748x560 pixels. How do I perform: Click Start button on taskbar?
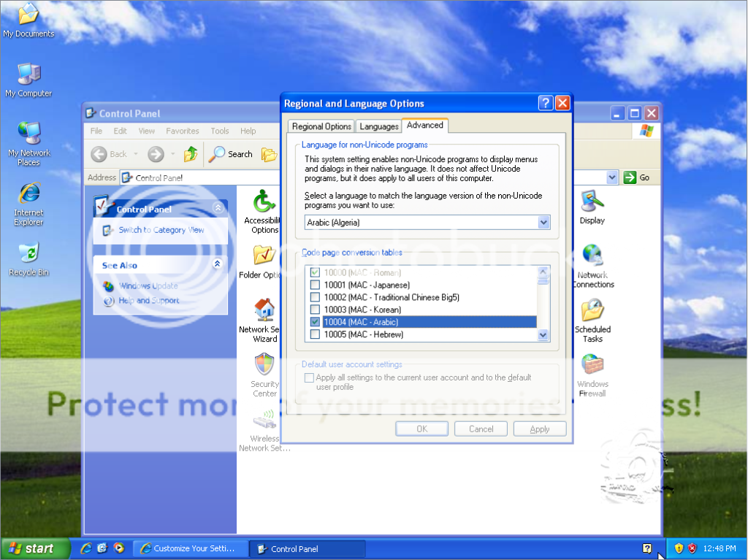35,548
